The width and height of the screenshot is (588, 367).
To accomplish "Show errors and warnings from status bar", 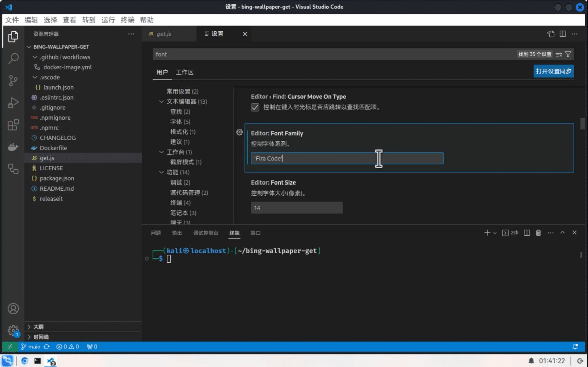I will click(x=68, y=346).
